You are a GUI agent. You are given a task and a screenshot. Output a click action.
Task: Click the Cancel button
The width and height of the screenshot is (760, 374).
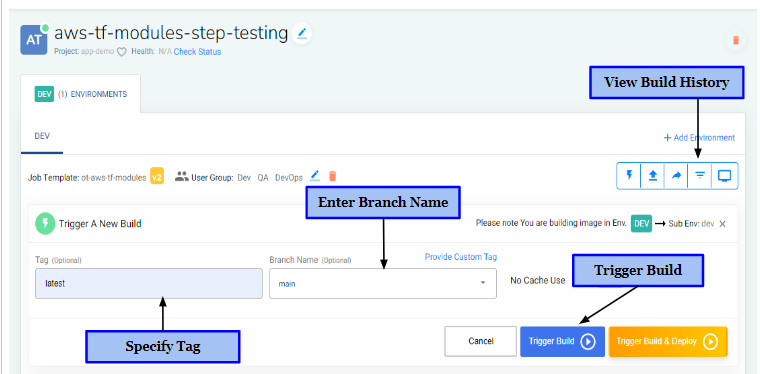(x=481, y=341)
